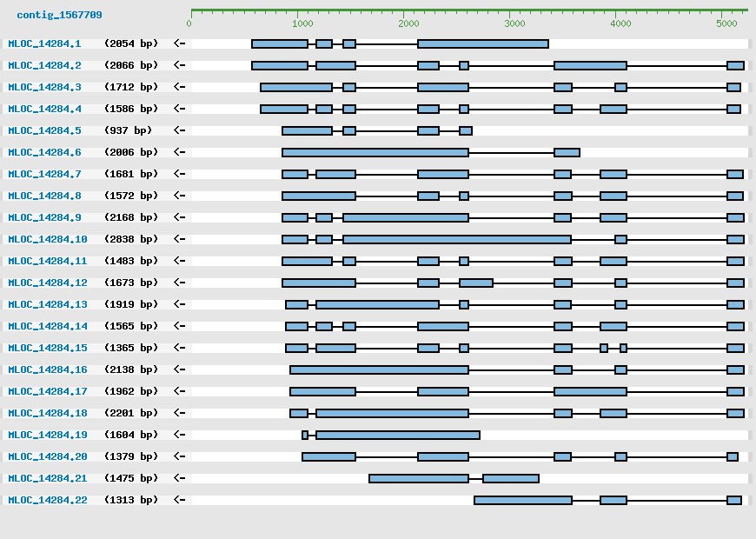Select the 5000 position on the scale
Screen dimensions: 756x539
(x=727, y=23)
